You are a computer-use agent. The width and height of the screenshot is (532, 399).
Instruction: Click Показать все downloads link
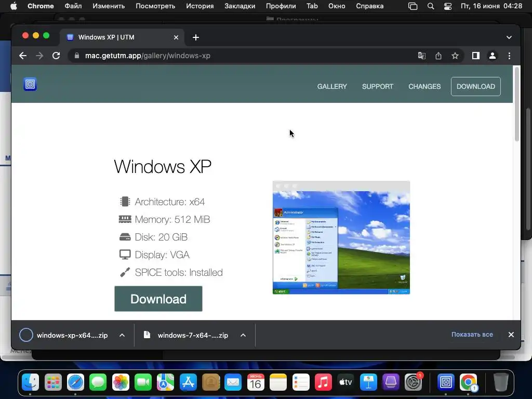pyautogui.click(x=472, y=335)
